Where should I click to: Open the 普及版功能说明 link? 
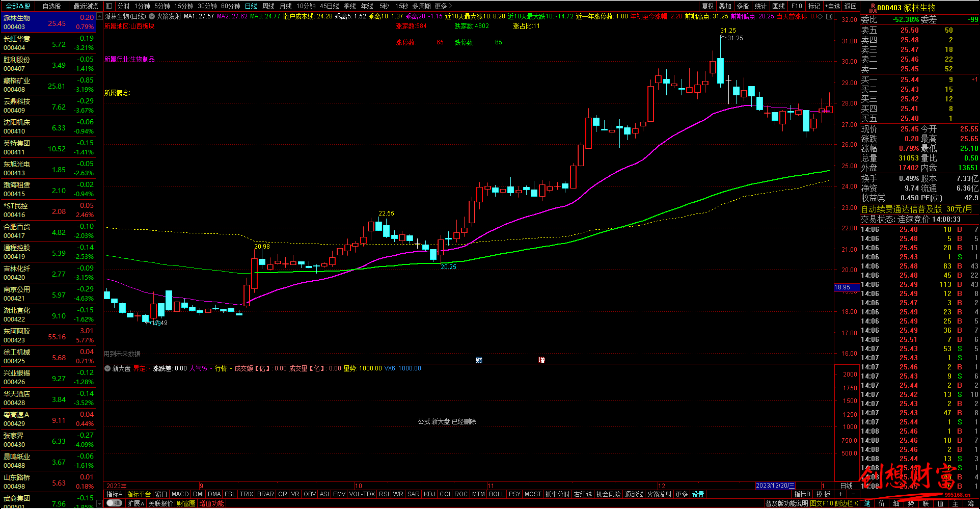click(787, 503)
